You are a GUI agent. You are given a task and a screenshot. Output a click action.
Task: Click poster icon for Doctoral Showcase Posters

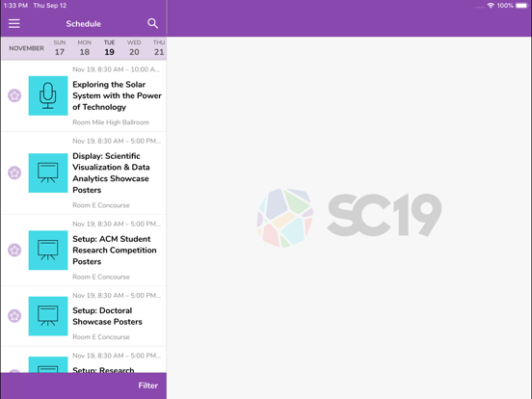click(x=48, y=316)
